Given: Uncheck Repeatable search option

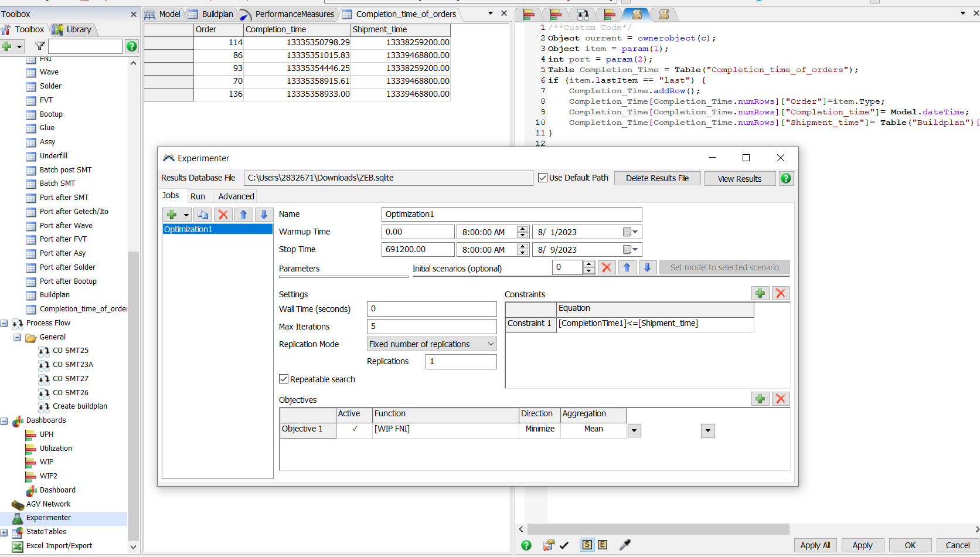Looking at the screenshot, I should click(284, 379).
